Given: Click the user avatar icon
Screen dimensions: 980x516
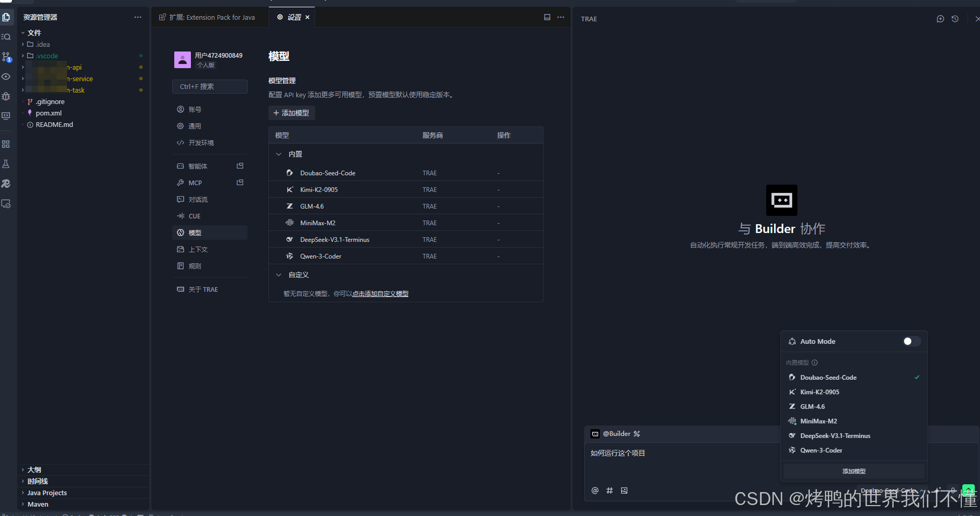Looking at the screenshot, I should 183,60.
